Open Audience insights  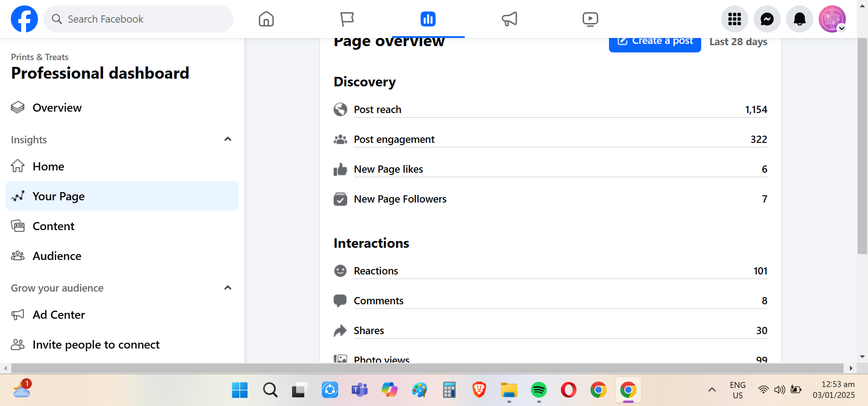click(x=122, y=256)
